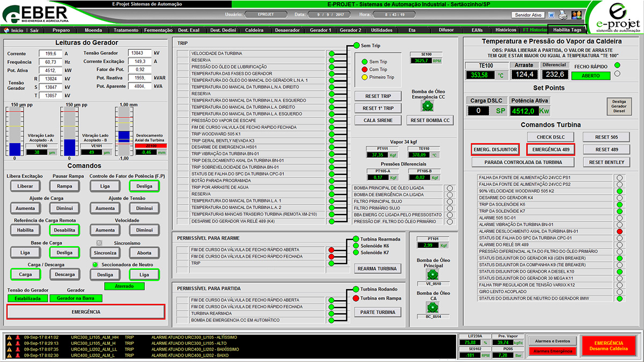Click the Bomba de Óleo CA pump icon
This screenshot has width=644, height=362.
(x=432, y=307)
